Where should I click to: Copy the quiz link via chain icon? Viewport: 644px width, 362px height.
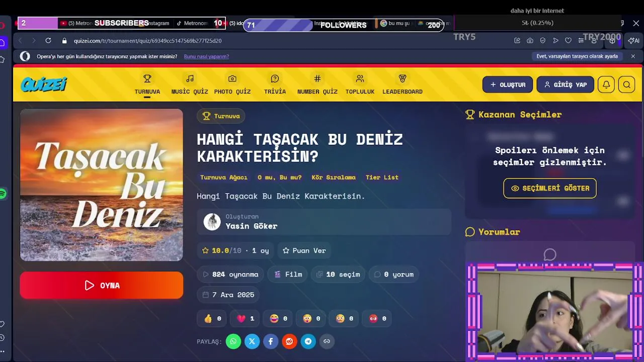pos(327,341)
